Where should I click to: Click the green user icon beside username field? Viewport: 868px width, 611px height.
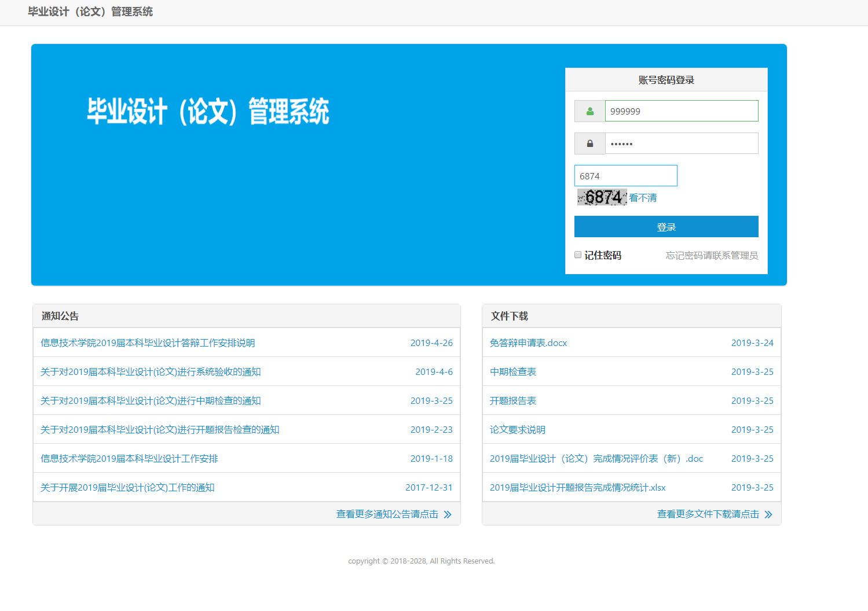tap(589, 111)
